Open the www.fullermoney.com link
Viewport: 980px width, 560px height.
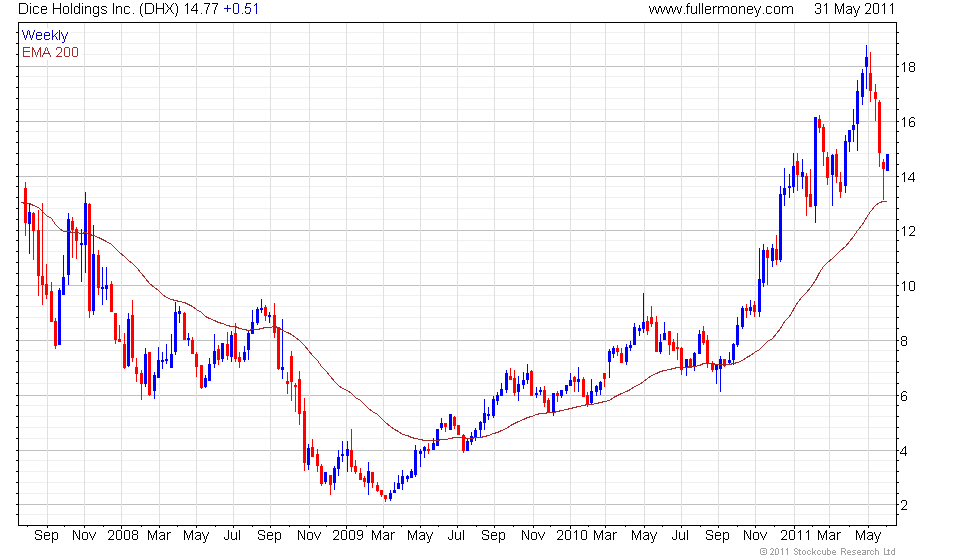(721, 9)
